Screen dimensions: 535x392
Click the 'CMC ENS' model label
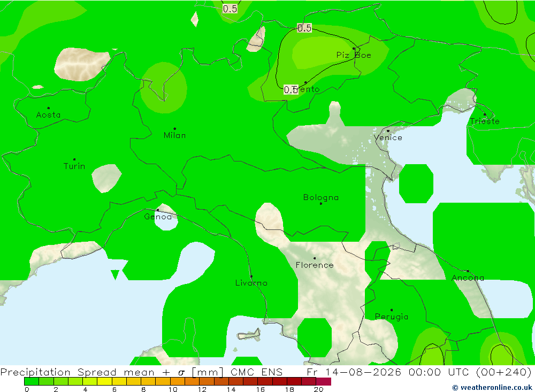[x=257, y=372]
